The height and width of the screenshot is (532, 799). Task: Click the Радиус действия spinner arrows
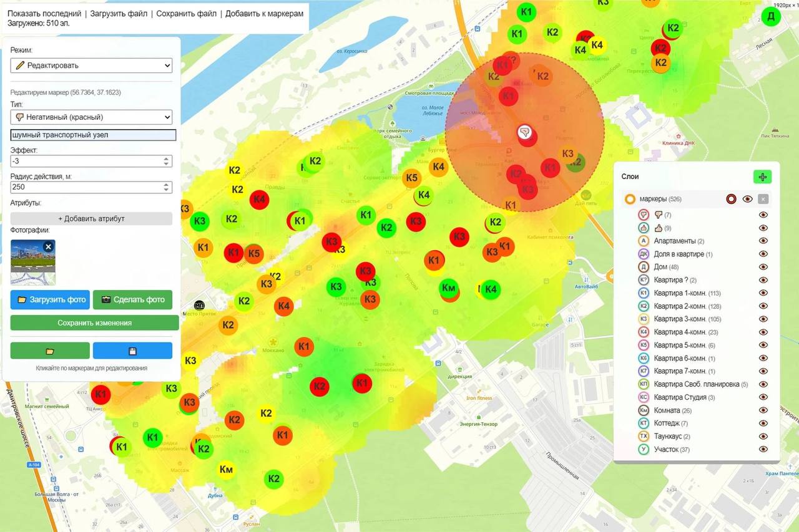tap(166, 187)
